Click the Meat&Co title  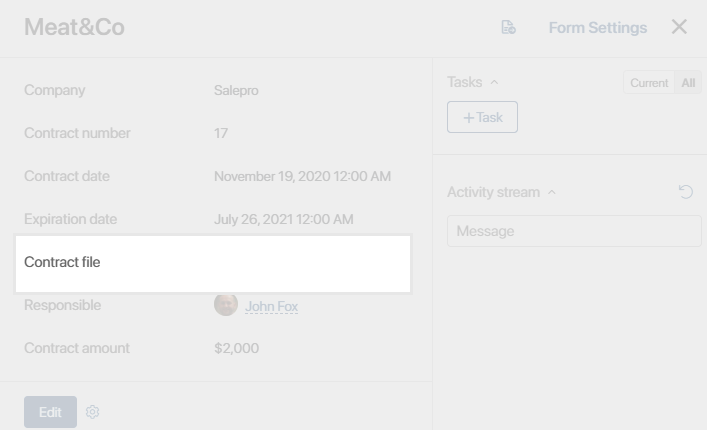[x=74, y=27]
